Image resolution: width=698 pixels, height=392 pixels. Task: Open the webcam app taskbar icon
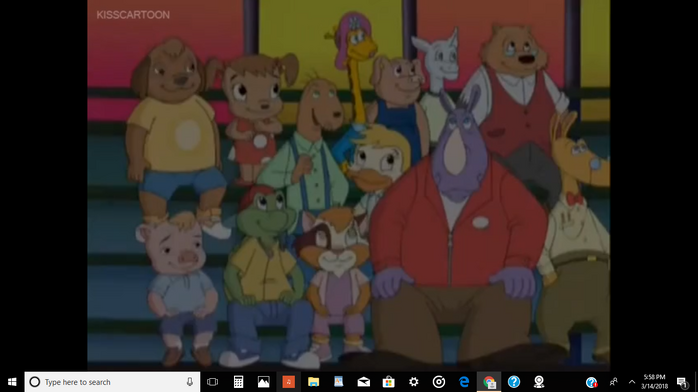point(539,382)
